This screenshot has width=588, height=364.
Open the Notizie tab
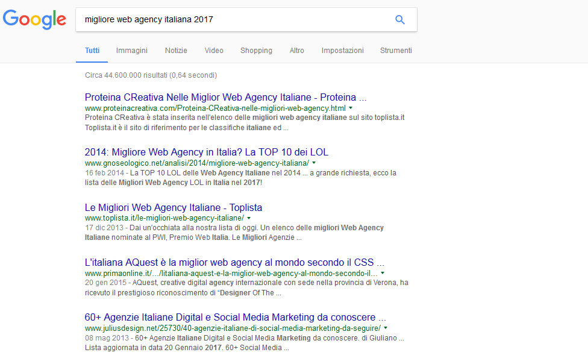(176, 51)
